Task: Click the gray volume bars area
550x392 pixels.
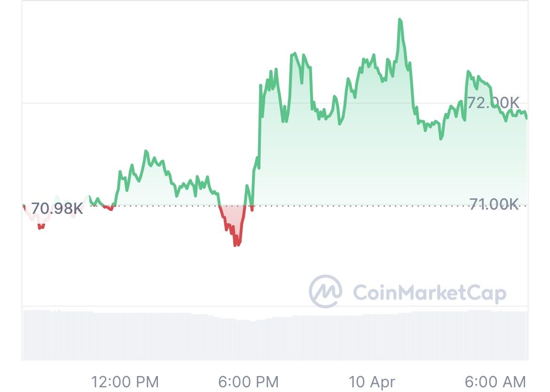Action: [x=275, y=335]
